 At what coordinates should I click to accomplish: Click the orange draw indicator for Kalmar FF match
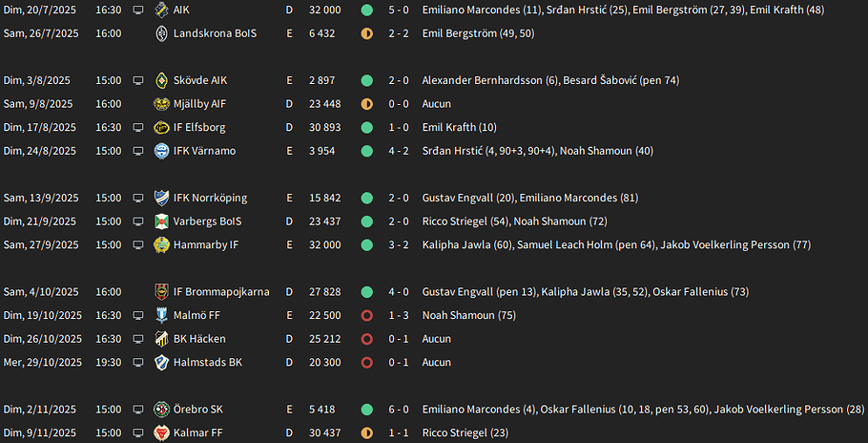[366, 433]
